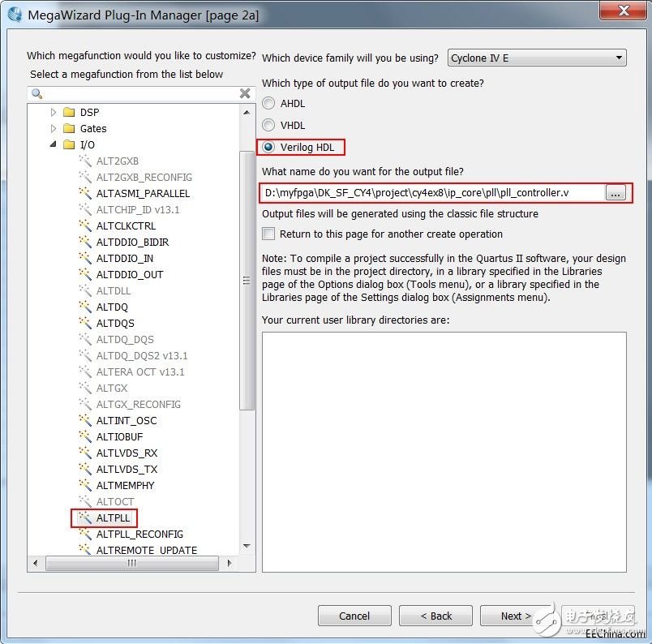
Task: Open the device family dropdown
Action: (537, 58)
